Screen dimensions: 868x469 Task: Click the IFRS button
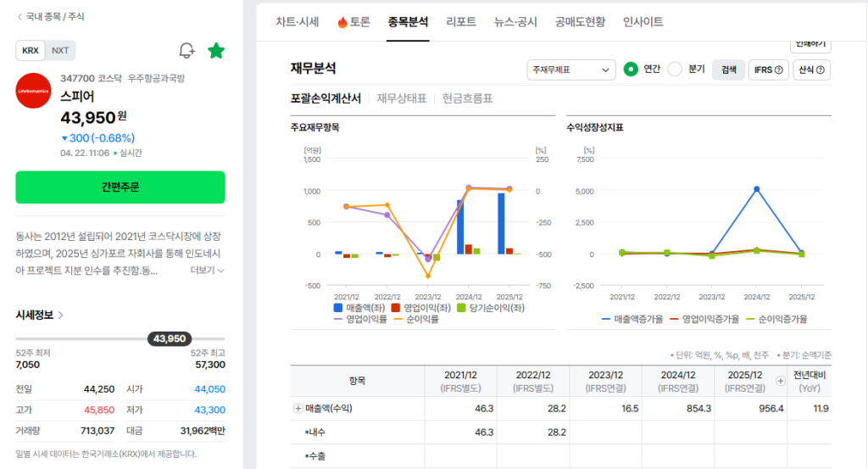pos(768,70)
